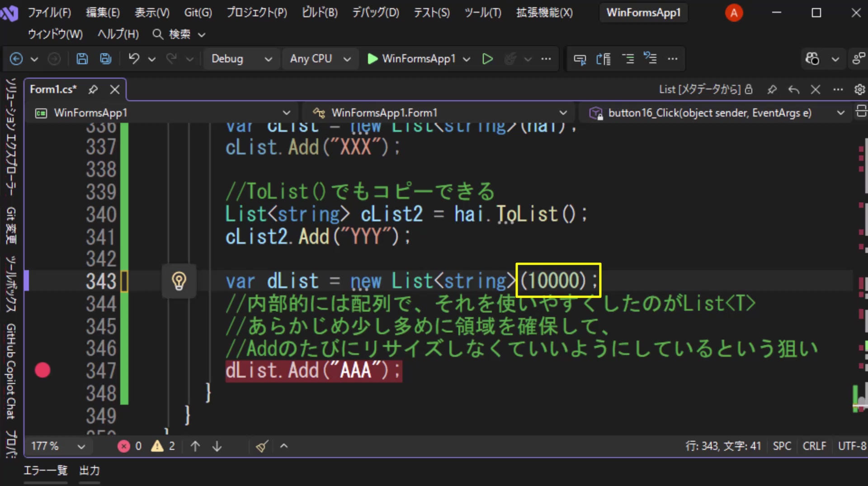Open the 検索 search box in the menu bar
The height and width of the screenshot is (486, 868).
[x=179, y=34]
